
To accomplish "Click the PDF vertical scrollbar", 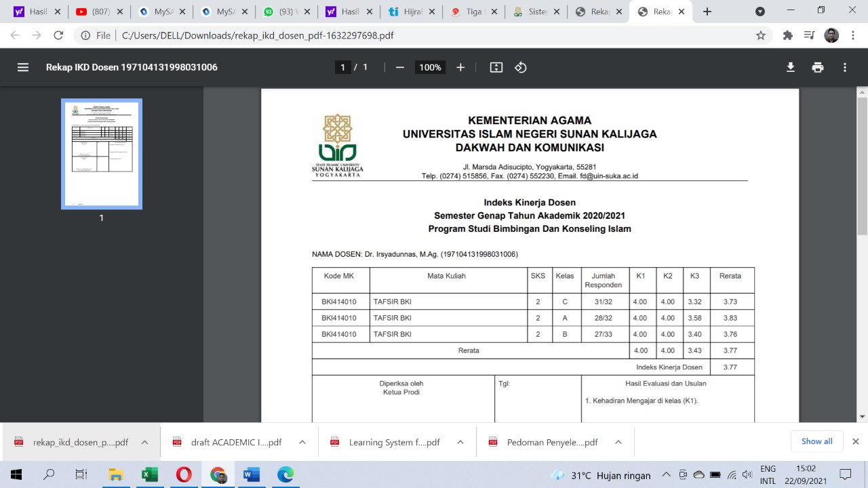I will [x=862, y=166].
